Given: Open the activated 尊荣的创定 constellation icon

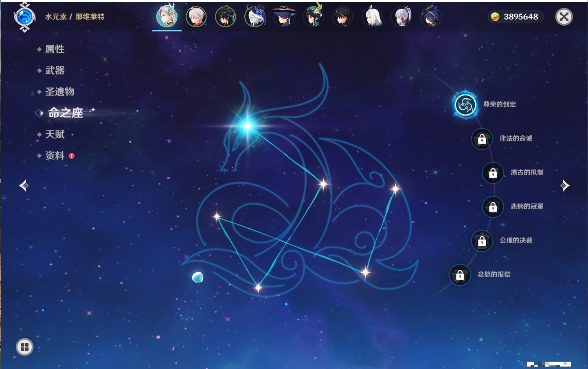Looking at the screenshot, I should [465, 105].
